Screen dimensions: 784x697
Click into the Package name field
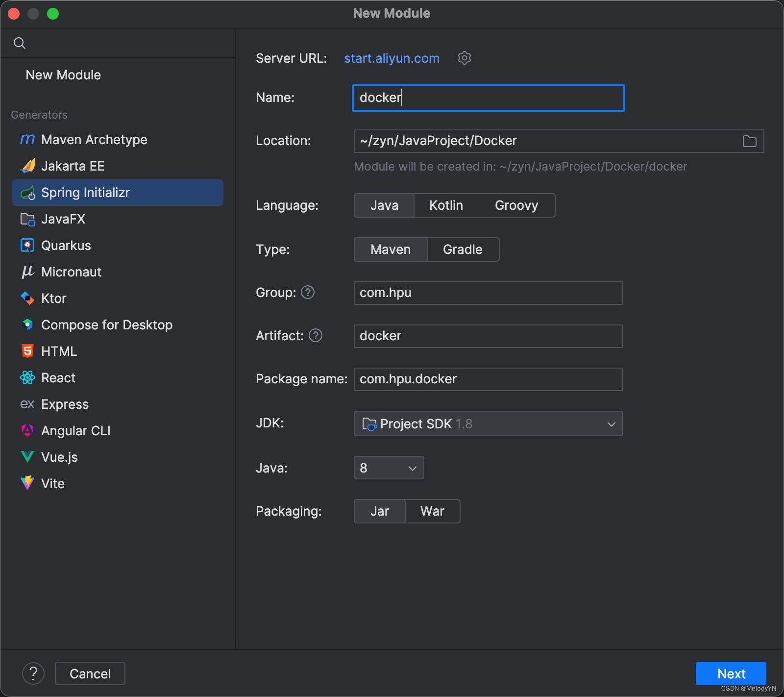[x=488, y=379]
